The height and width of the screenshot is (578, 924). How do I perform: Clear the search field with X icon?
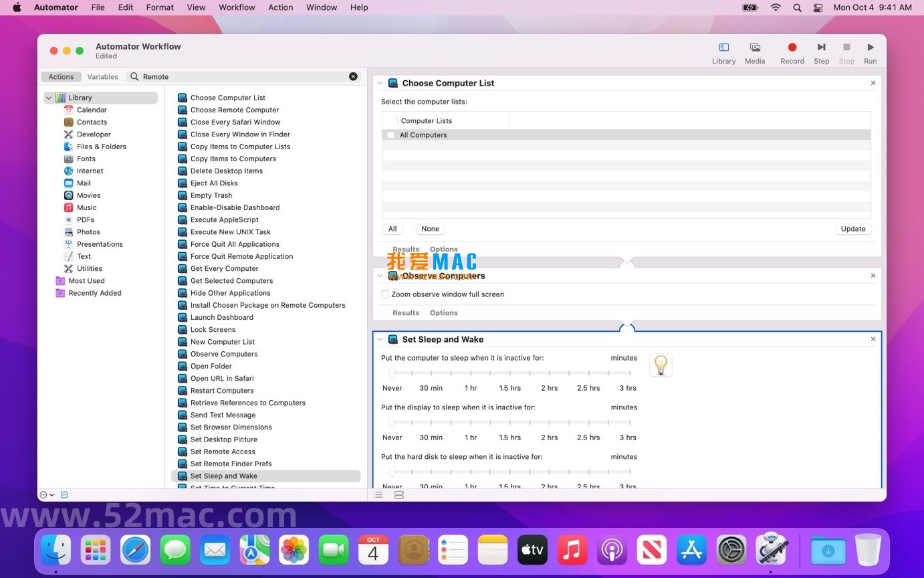coord(353,76)
